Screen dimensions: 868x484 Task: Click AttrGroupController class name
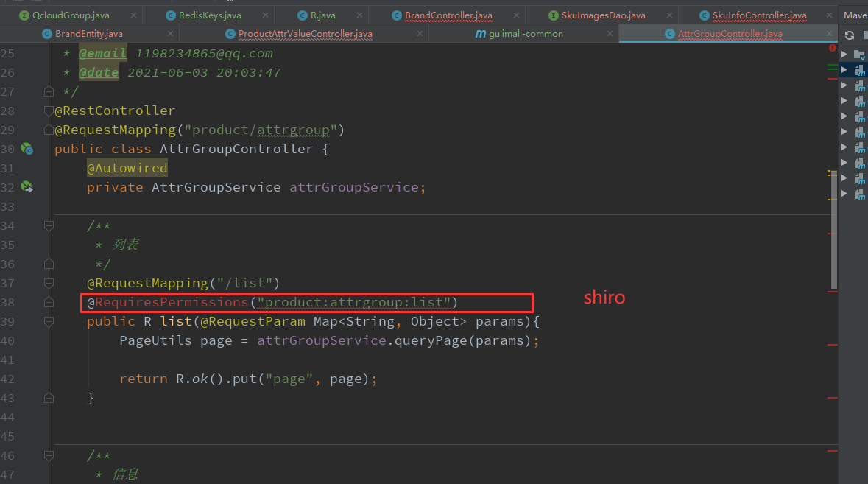click(236, 149)
